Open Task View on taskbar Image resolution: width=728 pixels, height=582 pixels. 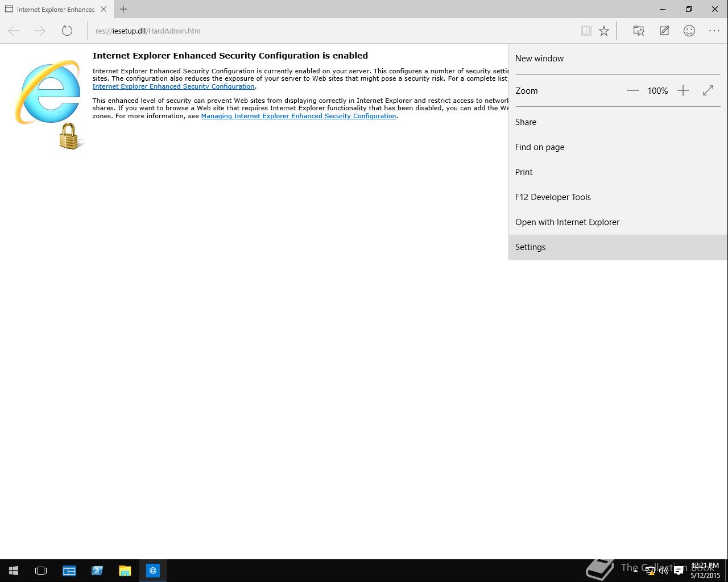coord(41,571)
